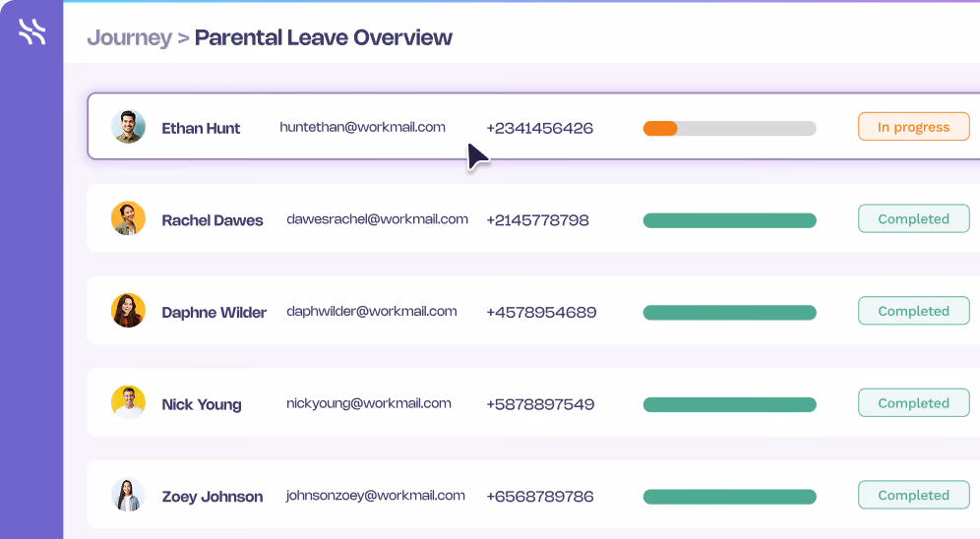
Task: Click Zoey Johnson's Completed status badge
Action: click(914, 495)
